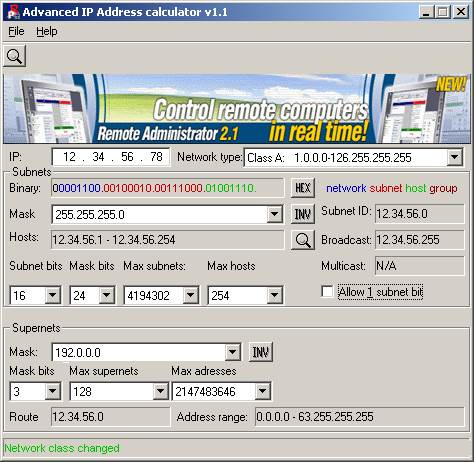This screenshot has width=474, height=462.
Task: Click the application icon in the title bar
Action: coord(13,12)
